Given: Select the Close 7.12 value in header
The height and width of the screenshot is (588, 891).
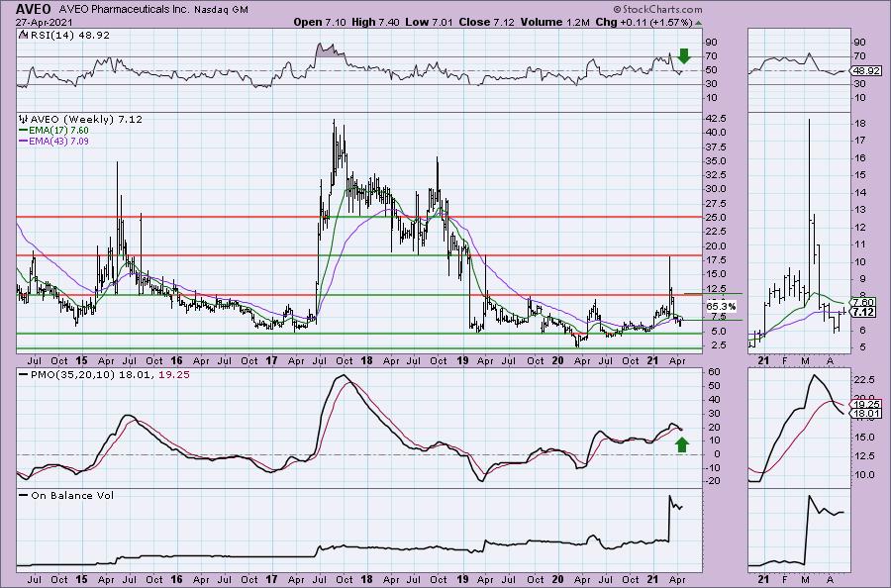Looking at the screenshot, I should pyautogui.click(x=487, y=22).
